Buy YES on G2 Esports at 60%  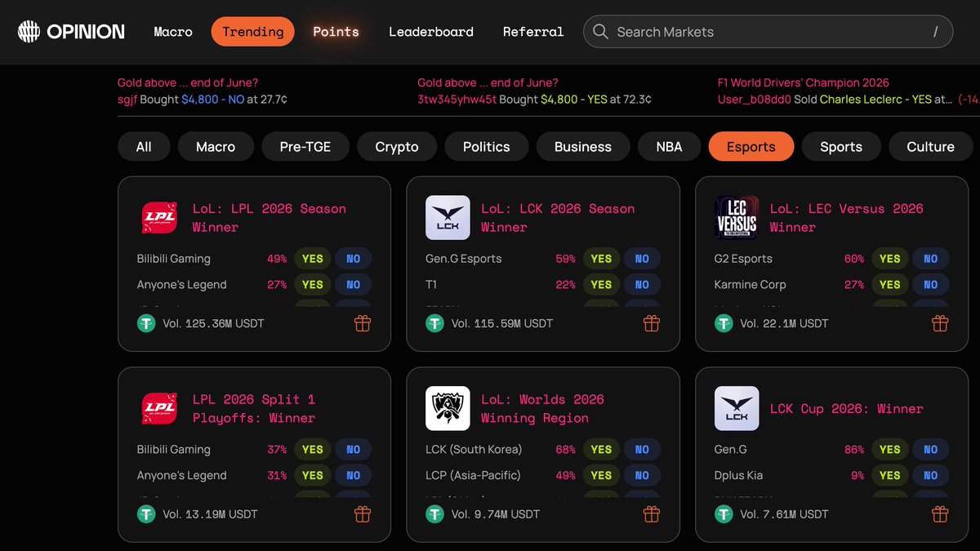pyautogui.click(x=890, y=259)
